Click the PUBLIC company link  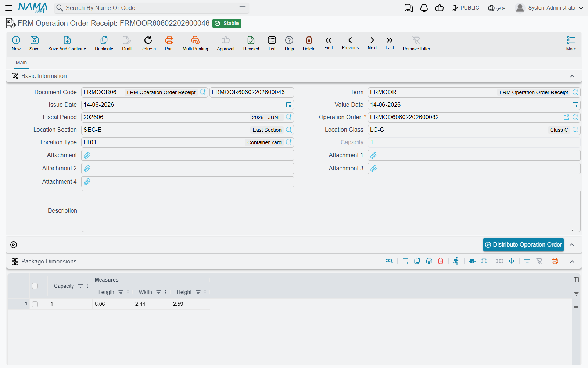[465, 8]
